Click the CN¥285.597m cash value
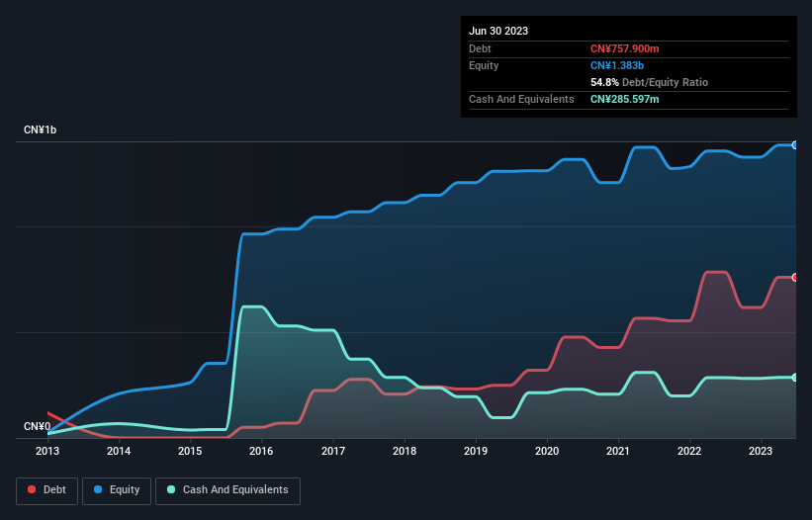This screenshot has height=520, width=812. tap(624, 99)
